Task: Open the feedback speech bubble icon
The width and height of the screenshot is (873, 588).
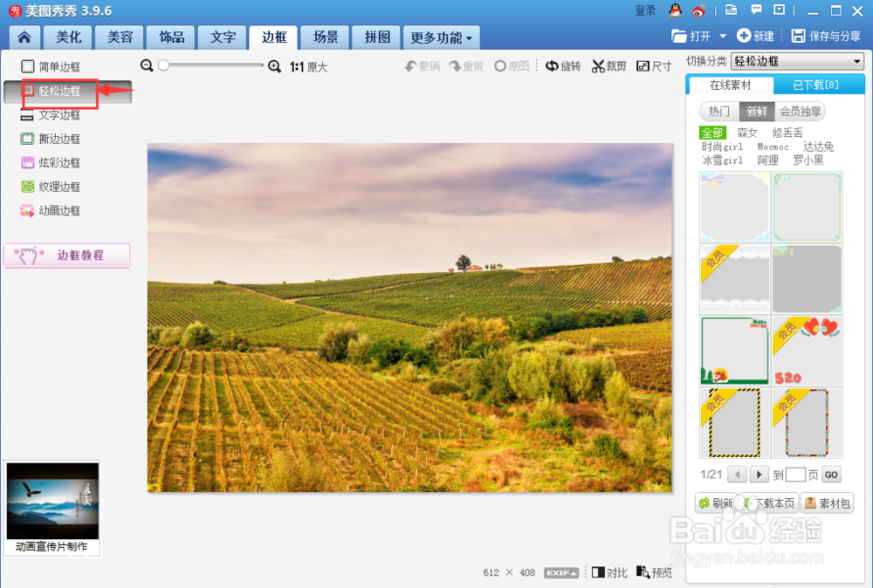Action: point(756,10)
